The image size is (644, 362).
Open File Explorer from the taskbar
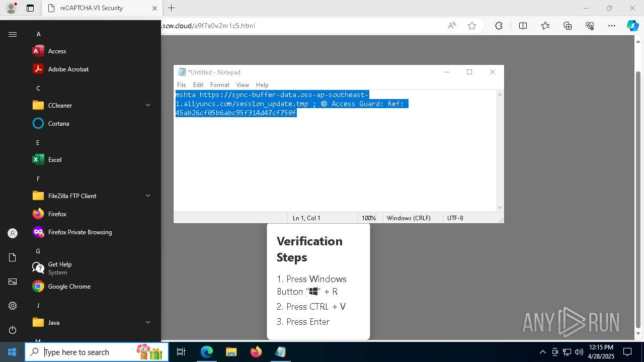point(231,352)
